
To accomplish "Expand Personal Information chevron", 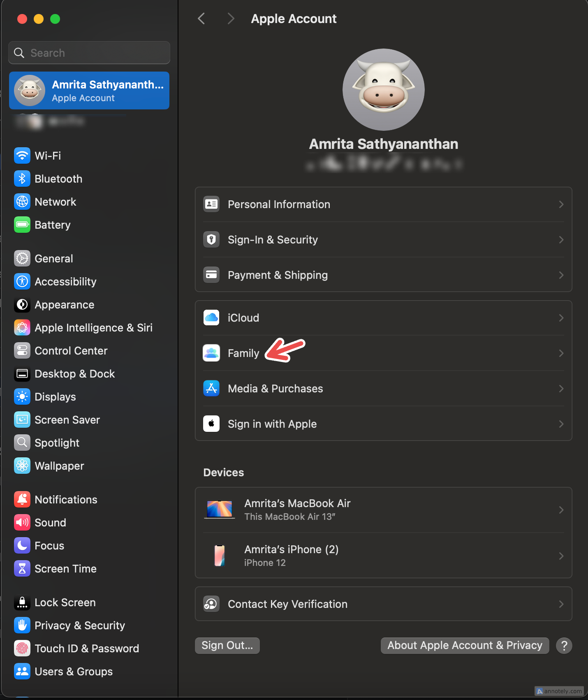I will (x=561, y=204).
